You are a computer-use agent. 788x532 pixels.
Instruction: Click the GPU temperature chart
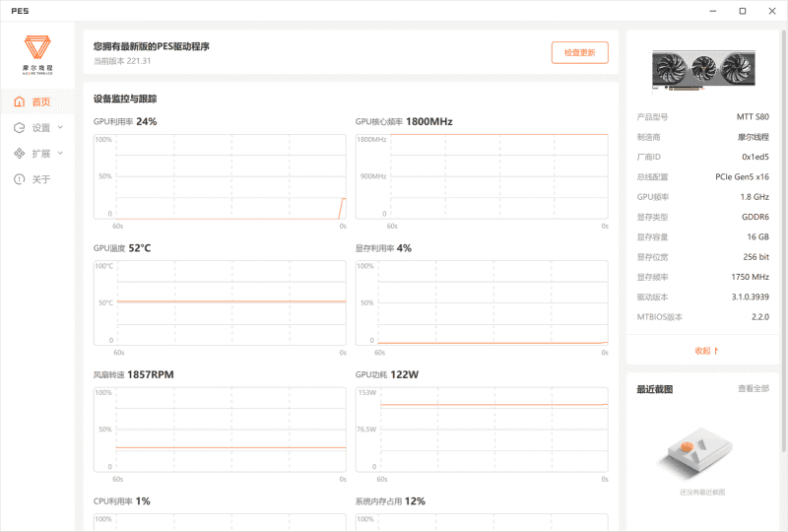[x=220, y=303]
